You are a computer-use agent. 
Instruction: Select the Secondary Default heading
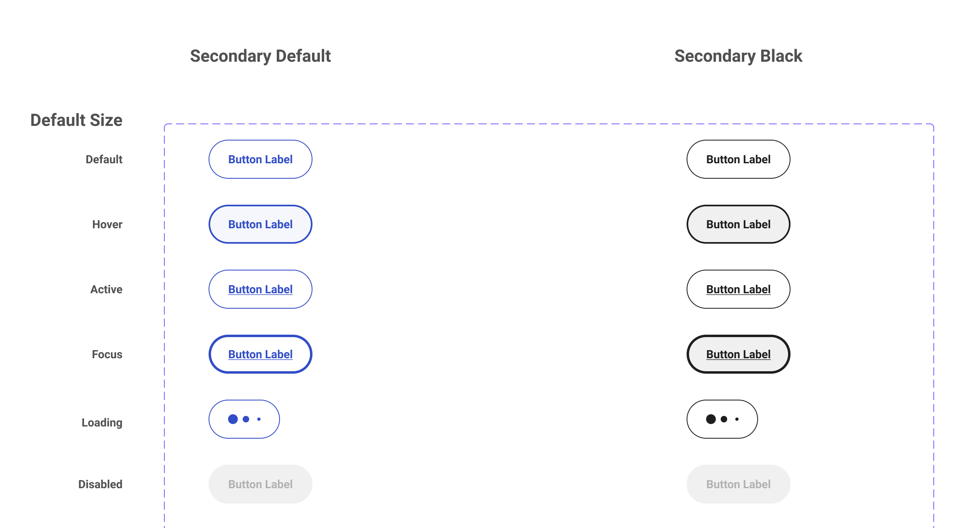260,56
